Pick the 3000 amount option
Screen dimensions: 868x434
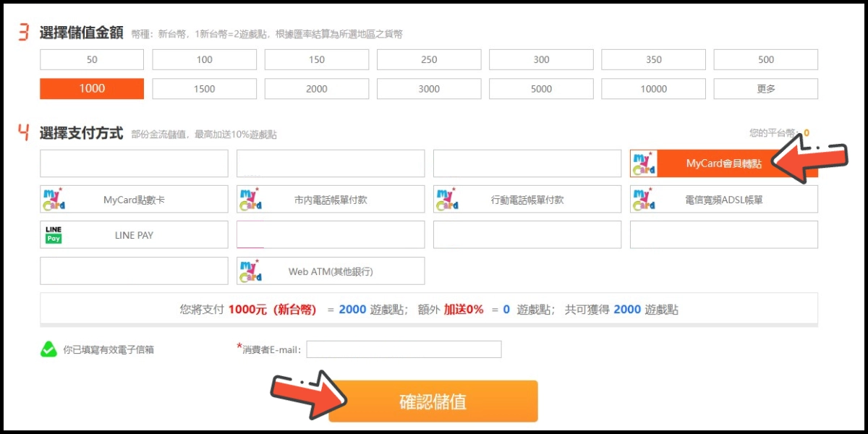point(429,88)
